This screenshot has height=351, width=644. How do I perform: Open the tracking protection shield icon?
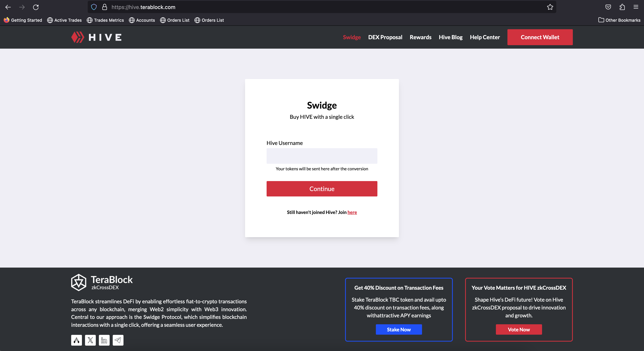(94, 7)
